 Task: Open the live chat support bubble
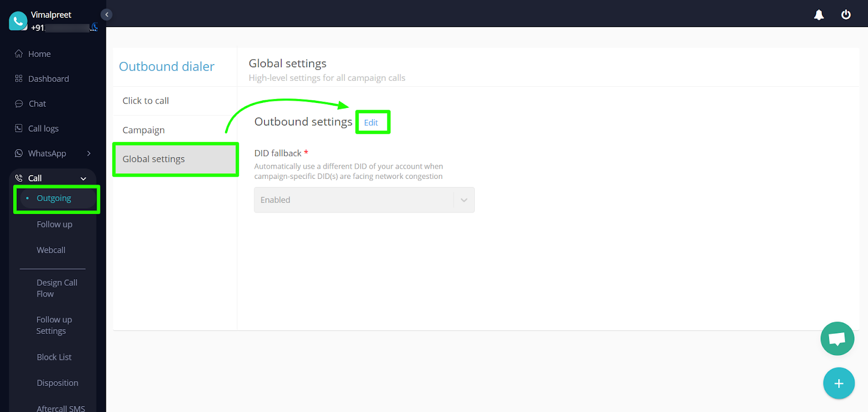click(837, 339)
